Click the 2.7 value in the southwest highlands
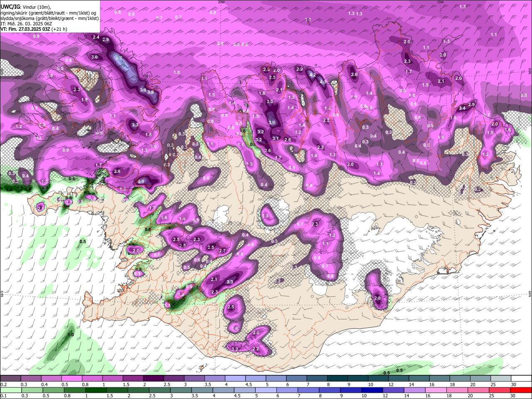This screenshot has height=399, width=532. coord(222,251)
